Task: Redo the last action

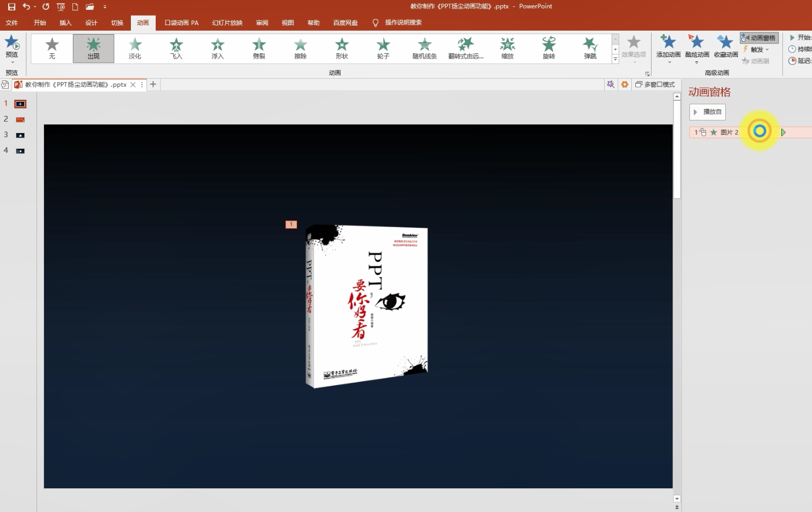Action: point(46,7)
